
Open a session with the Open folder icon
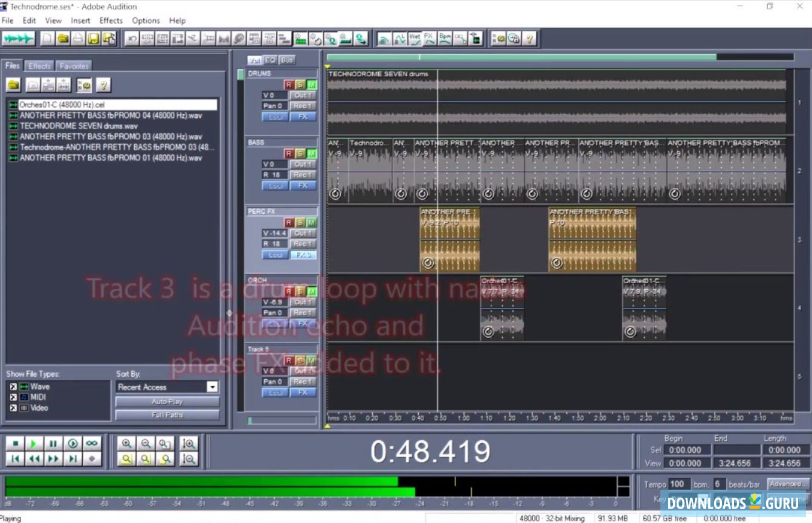click(x=62, y=38)
